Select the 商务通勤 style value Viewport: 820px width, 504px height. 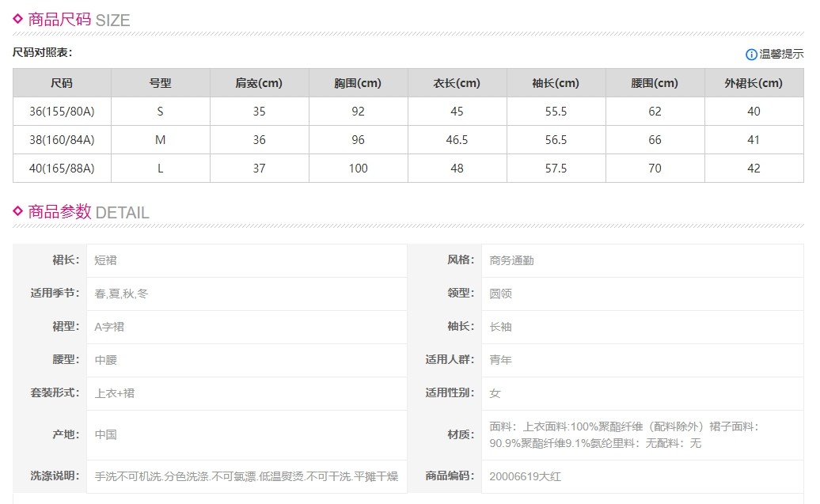[x=511, y=260]
